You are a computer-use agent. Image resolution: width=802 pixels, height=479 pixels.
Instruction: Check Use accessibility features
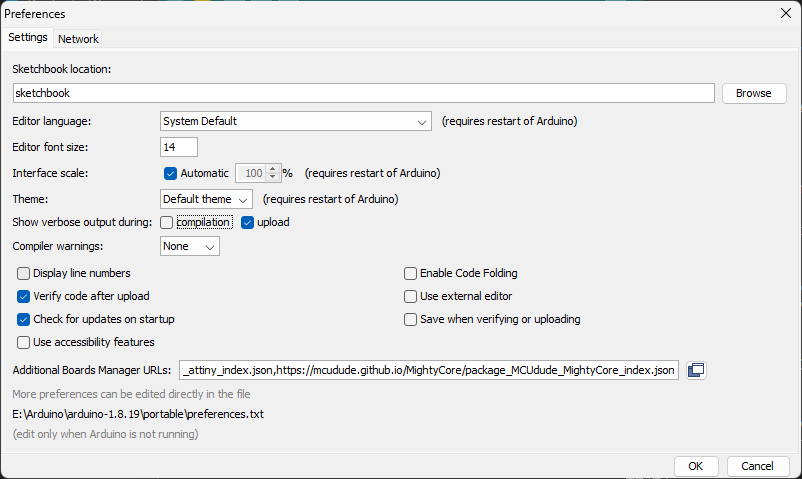tap(24, 342)
